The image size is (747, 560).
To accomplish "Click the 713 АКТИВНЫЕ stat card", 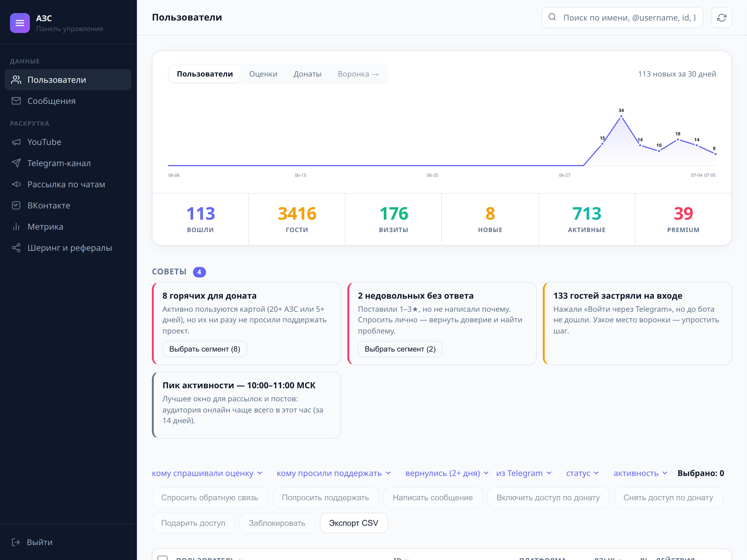I will coord(587,219).
